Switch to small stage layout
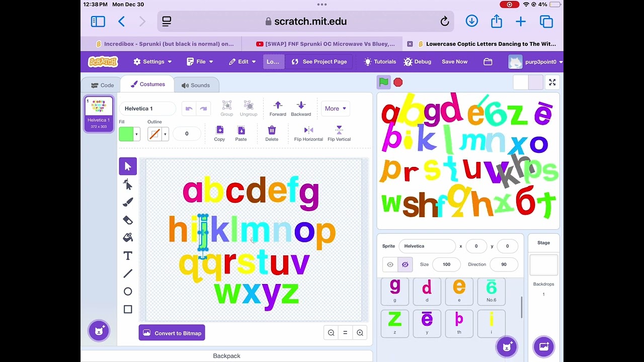The width and height of the screenshot is (644, 362). 521,82
